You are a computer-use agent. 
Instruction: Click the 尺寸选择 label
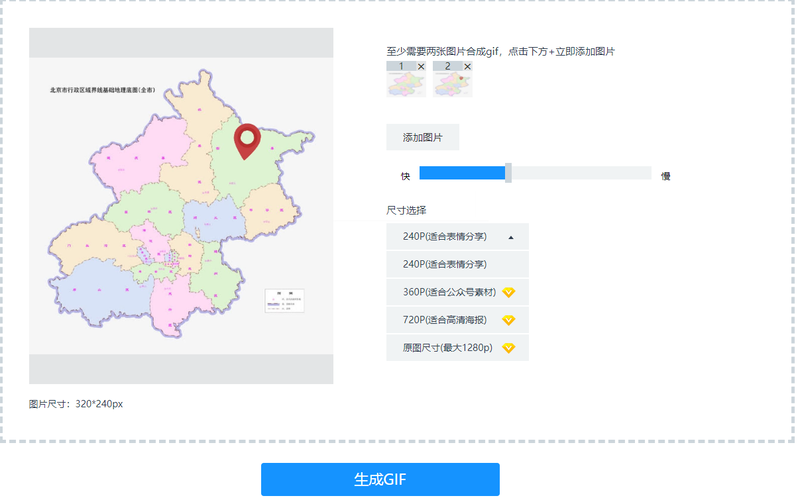pos(406,210)
